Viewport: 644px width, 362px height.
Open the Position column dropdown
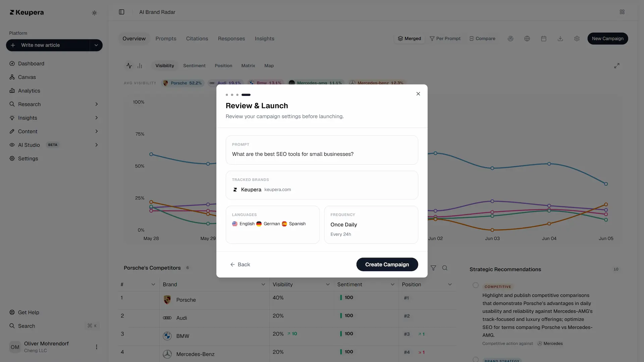click(450, 285)
